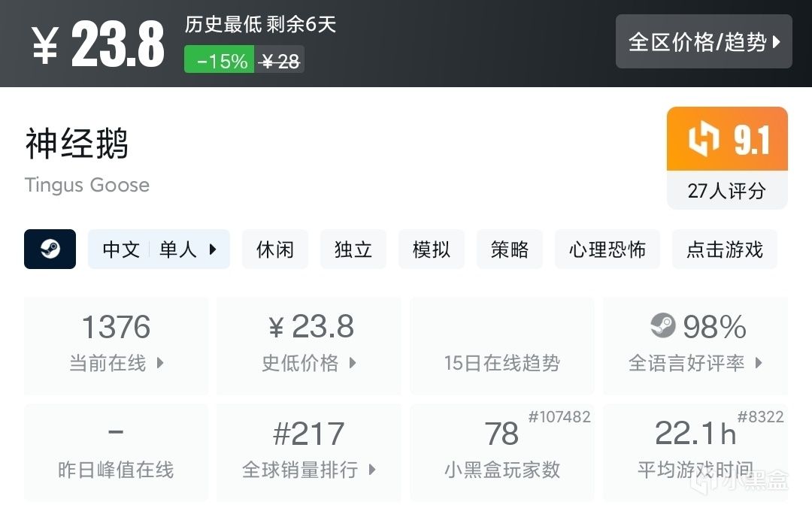
Task: Open 全区价格/趋势 regional price trends
Action: point(704,42)
